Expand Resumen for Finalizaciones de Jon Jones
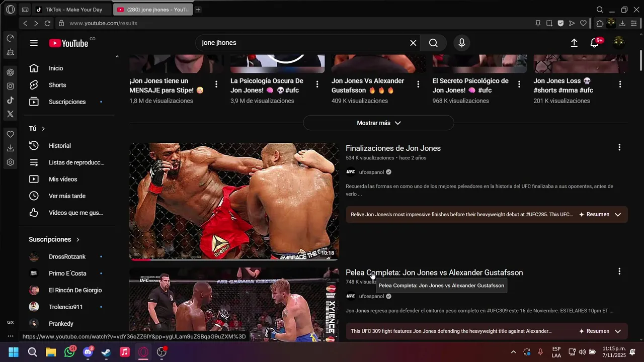 [600, 214]
